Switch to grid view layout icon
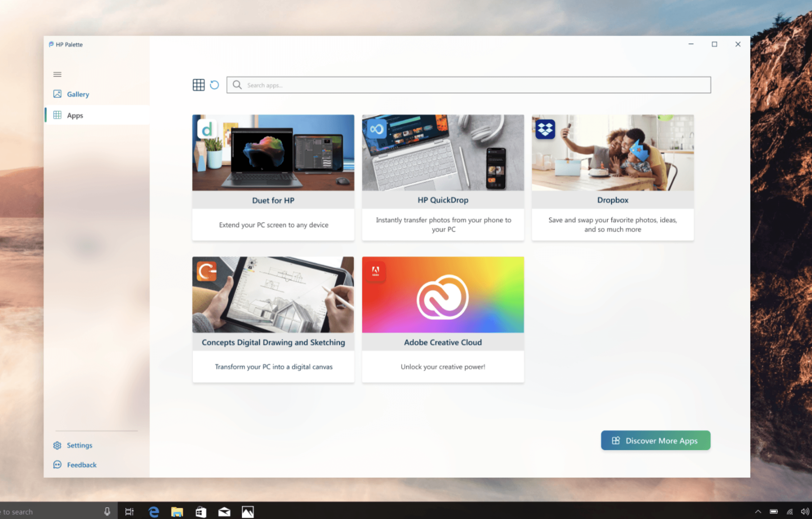Viewport: 812px width, 519px height. coord(198,85)
